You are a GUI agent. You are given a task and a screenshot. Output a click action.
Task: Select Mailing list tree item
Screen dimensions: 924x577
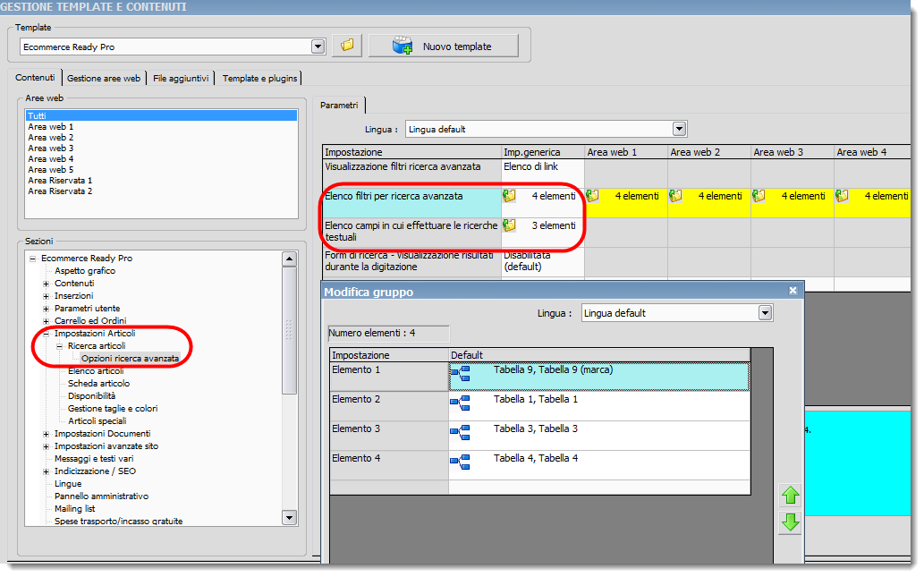click(x=74, y=509)
